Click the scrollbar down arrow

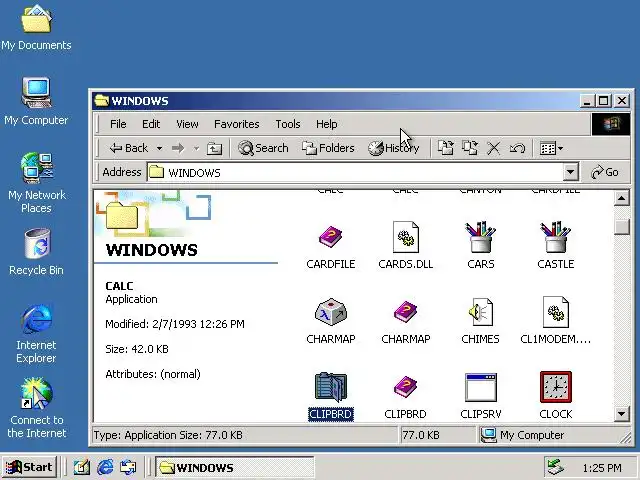click(x=622, y=414)
